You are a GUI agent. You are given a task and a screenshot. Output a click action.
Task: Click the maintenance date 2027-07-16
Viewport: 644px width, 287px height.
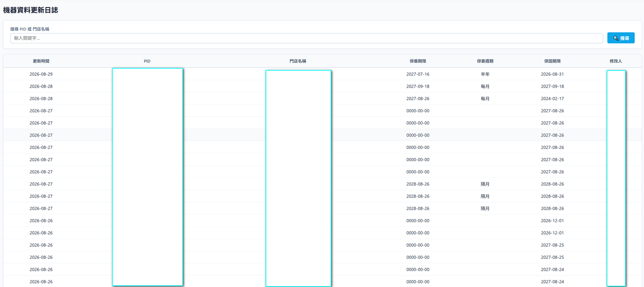[418, 74]
